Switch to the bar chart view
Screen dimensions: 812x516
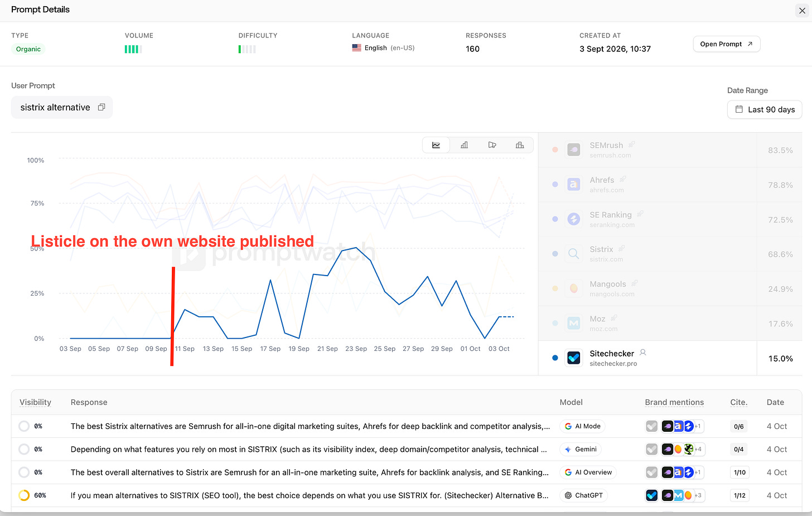point(464,145)
